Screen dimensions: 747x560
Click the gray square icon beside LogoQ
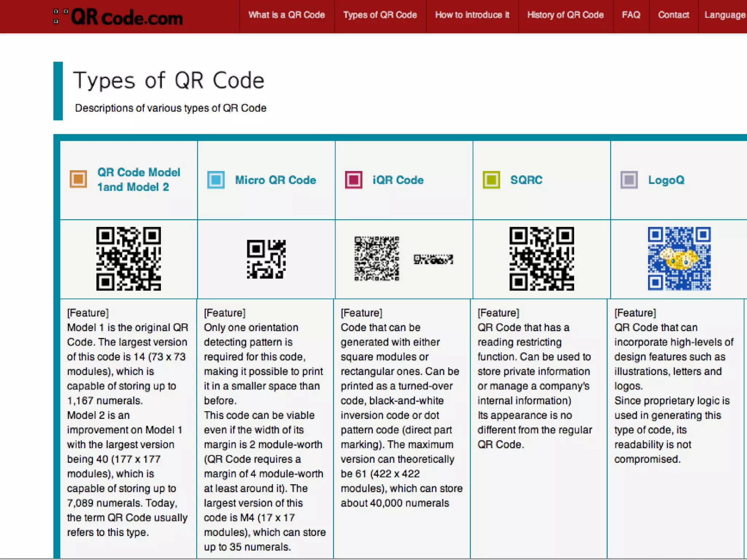point(629,180)
